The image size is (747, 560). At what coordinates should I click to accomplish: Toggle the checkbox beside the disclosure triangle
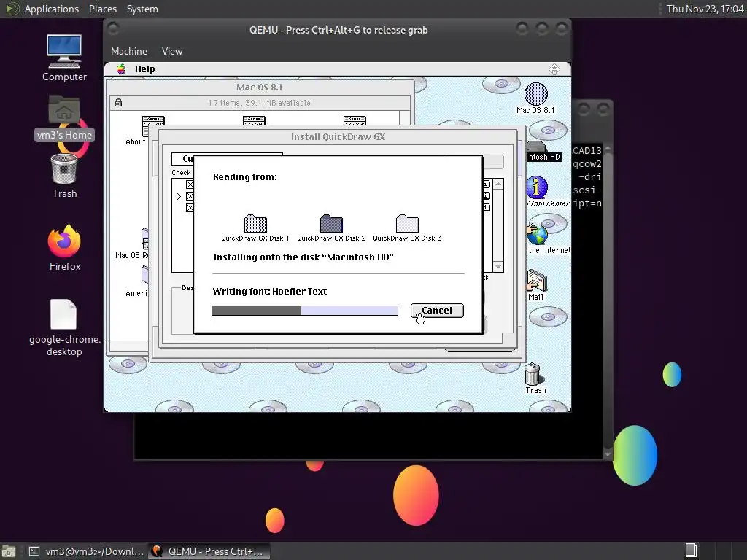[x=190, y=196]
